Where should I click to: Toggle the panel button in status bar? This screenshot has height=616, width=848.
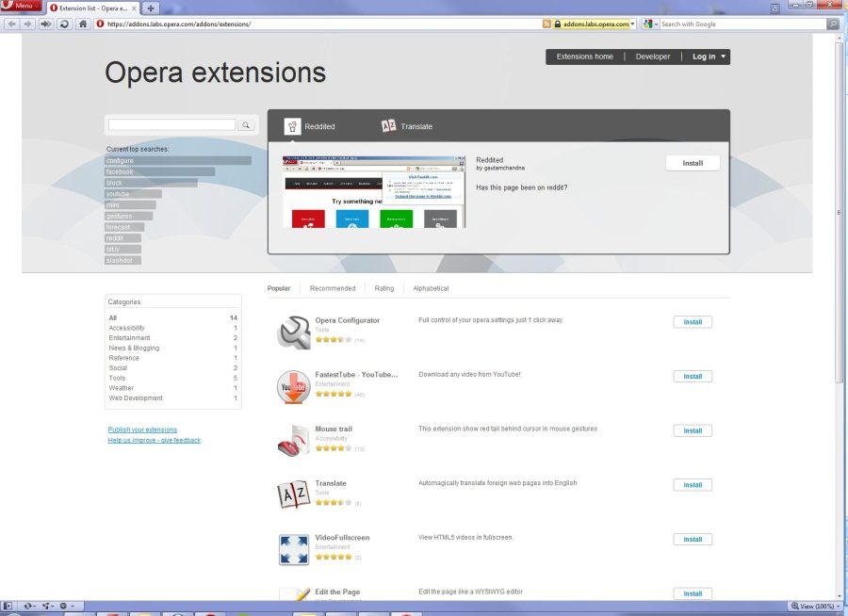pyautogui.click(x=8, y=606)
